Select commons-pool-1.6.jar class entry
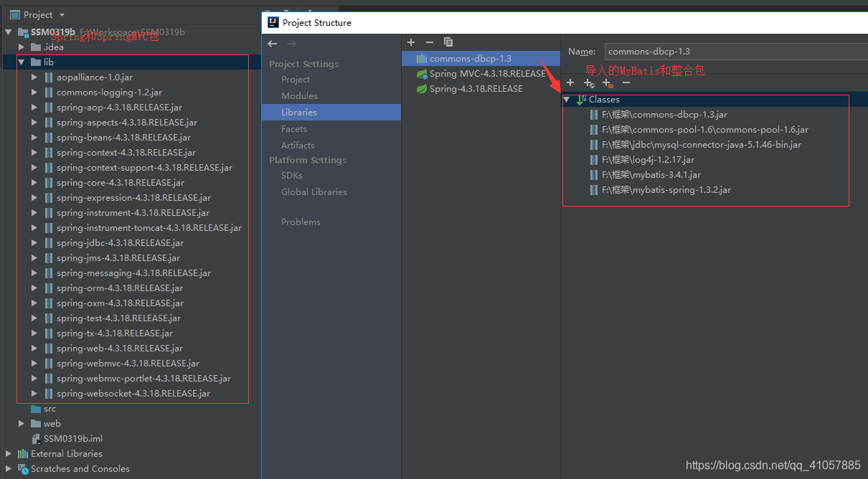Image resolution: width=868 pixels, height=479 pixels. coord(705,130)
